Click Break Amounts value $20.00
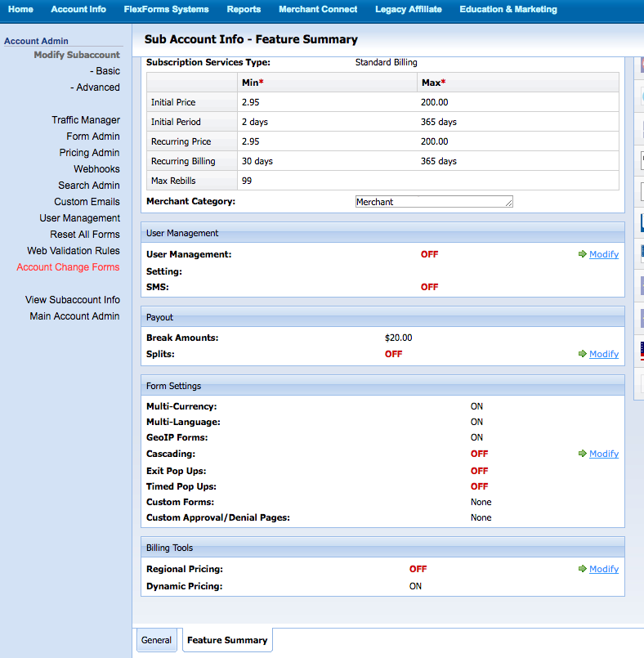Viewport: 644px width, 658px height. point(398,338)
